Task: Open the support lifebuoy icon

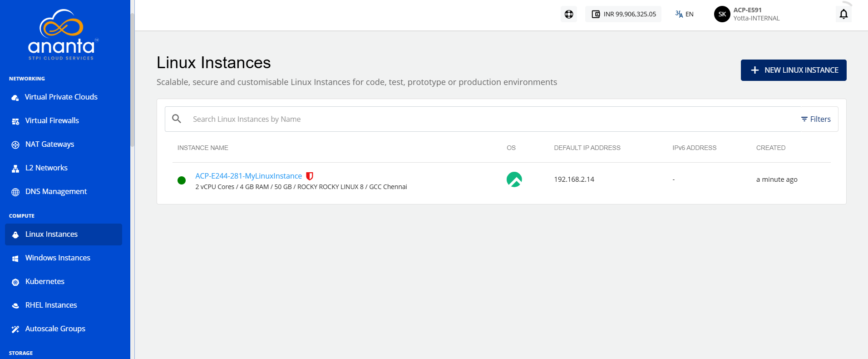Action: tap(569, 14)
